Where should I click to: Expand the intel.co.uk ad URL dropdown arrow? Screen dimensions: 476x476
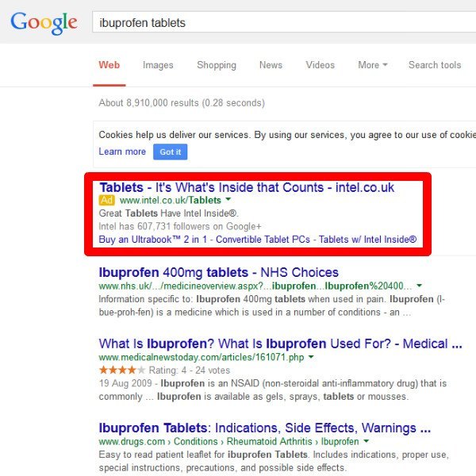click(x=228, y=201)
